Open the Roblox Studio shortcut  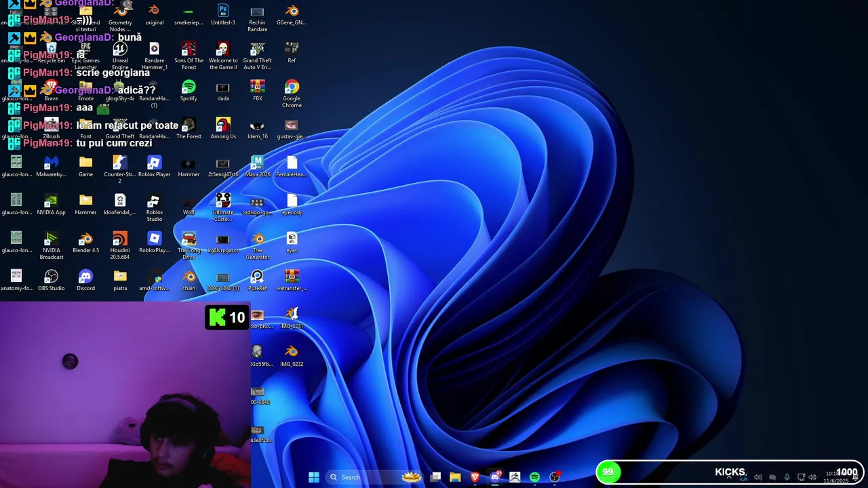click(155, 208)
